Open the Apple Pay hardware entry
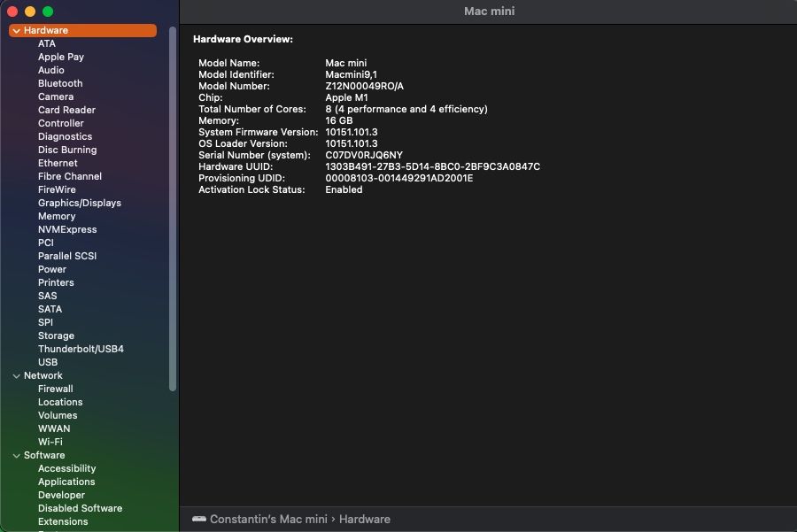Viewport: 797px width, 532px height. (x=61, y=57)
